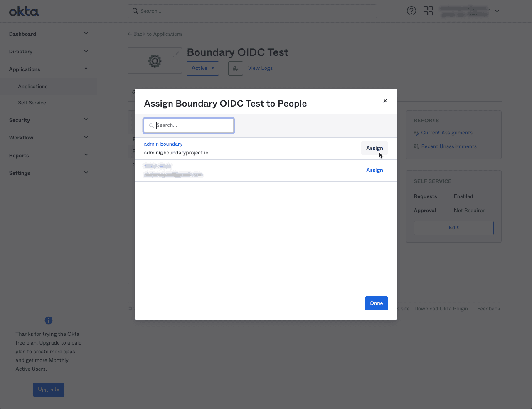This screenshot has width=532, height=409.
Task: Open the help question mark icon
Action: coord(411,11)
